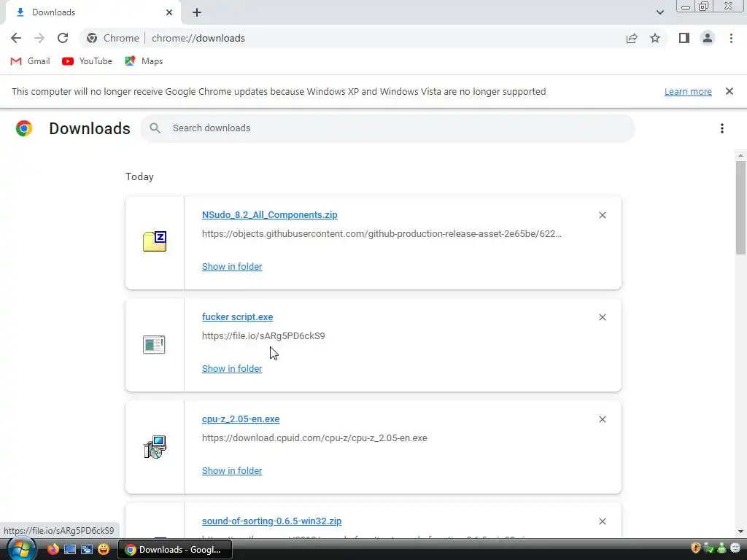
Task: Click the Switch Windows taskbar icon
Action: [x=87, y=550]
